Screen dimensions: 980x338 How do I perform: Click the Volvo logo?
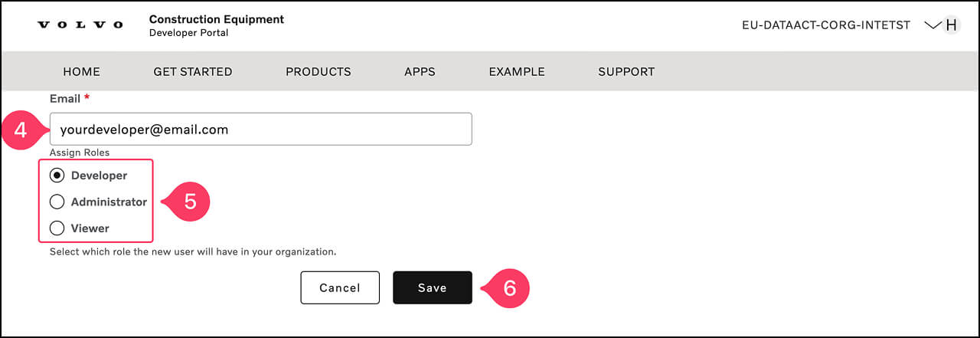pyautogui.click(x=80, y=25)
